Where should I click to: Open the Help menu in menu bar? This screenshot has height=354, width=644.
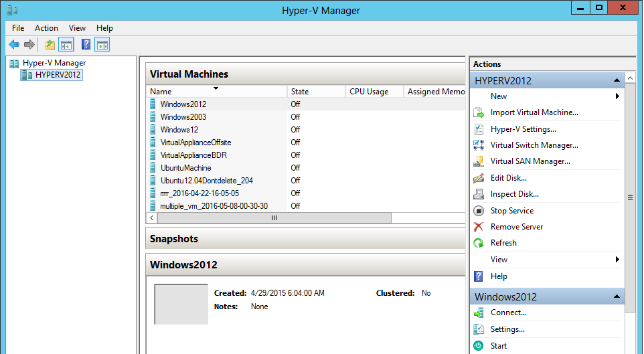point(104,28)
